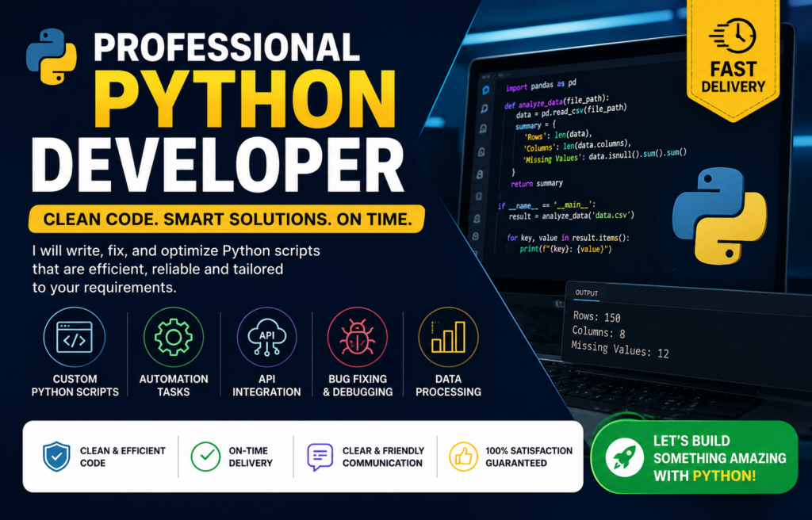812x520 pixels.
Task: Click the top editor sidebar icon on laptop
Action: [x=486, y=90]
